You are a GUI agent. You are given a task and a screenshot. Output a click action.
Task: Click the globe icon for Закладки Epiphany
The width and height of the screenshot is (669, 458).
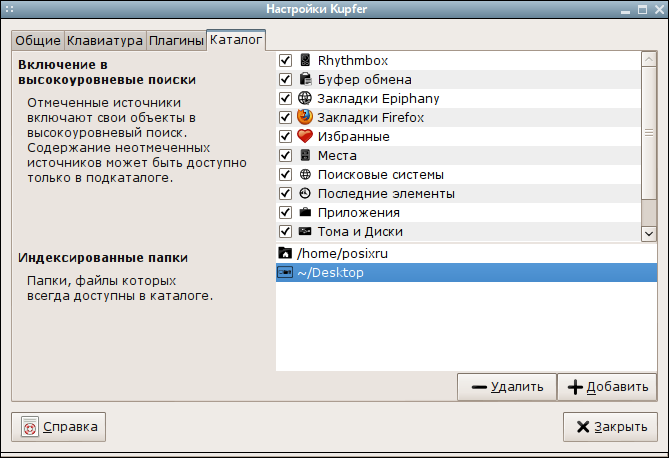coord(305,98)
